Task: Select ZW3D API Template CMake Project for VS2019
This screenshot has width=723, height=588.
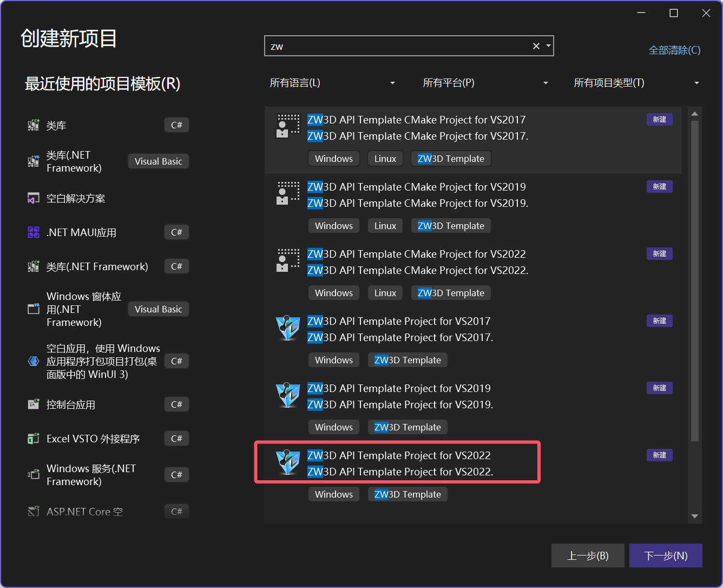Action: (x=473, y=207)
